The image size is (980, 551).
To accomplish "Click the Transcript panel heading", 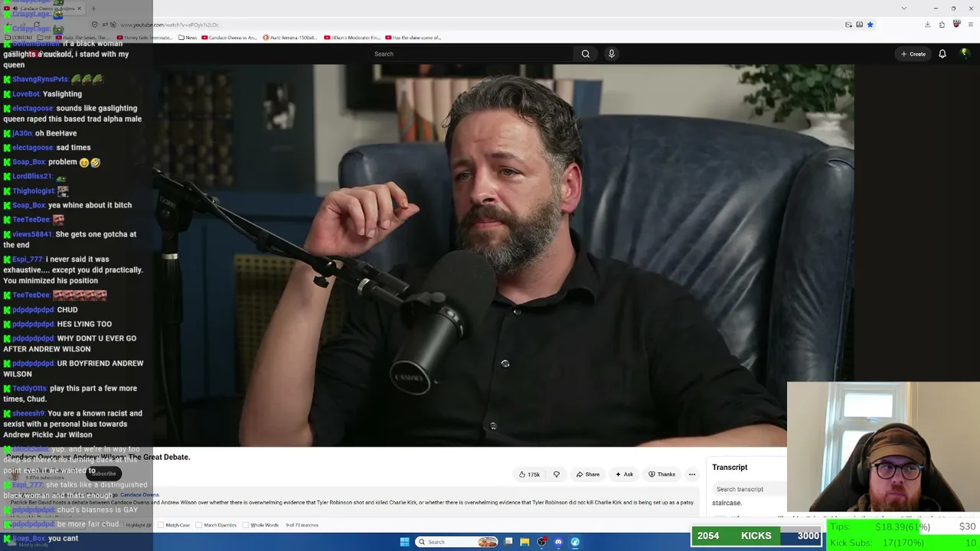I will (x=730, y=468).
